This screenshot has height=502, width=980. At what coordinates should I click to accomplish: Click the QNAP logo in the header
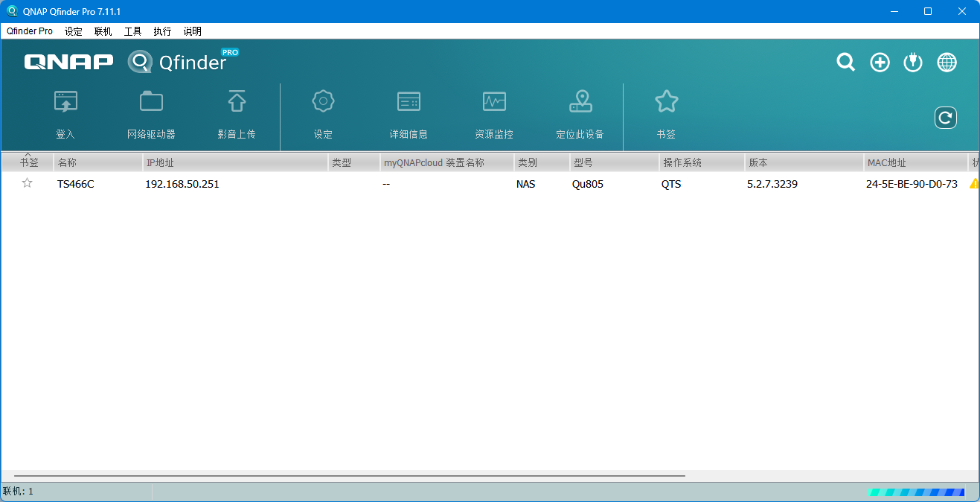click(68, 62)
